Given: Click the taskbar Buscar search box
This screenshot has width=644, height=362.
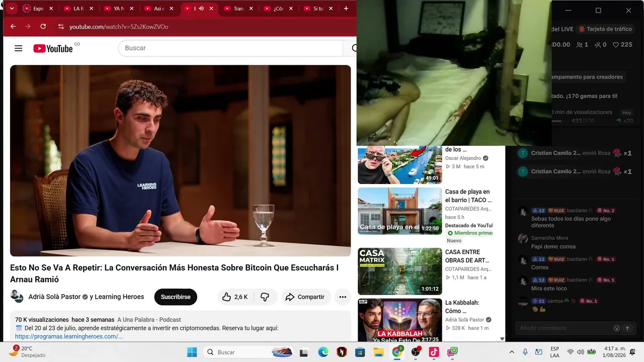Looking at the screenshot, I should pos(249,352).
